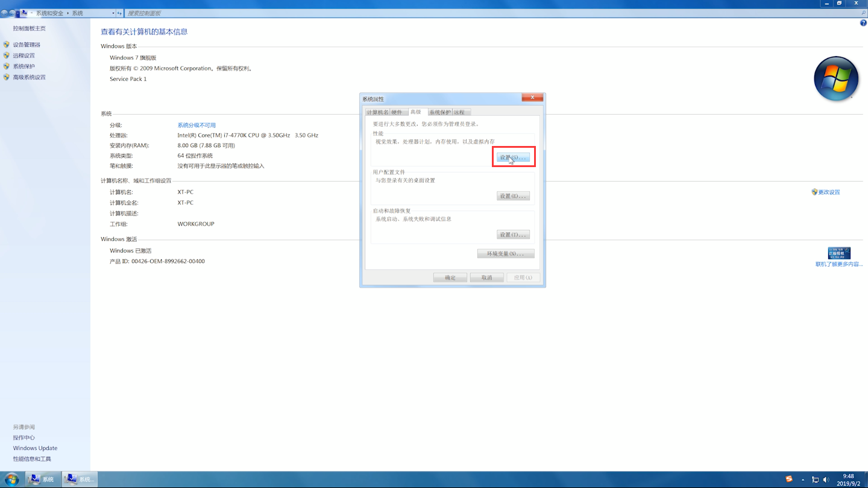Click the genuine Microsoft software badge

(x=839, y=253)
